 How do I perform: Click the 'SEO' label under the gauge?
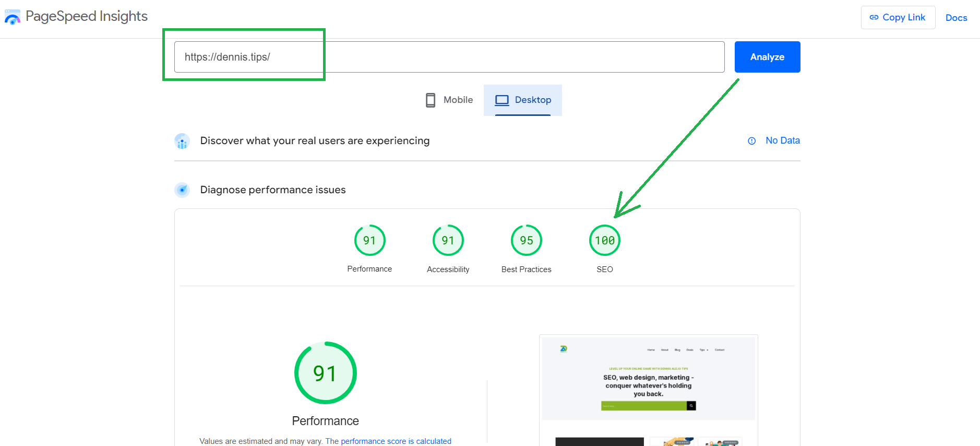(605, 269)
